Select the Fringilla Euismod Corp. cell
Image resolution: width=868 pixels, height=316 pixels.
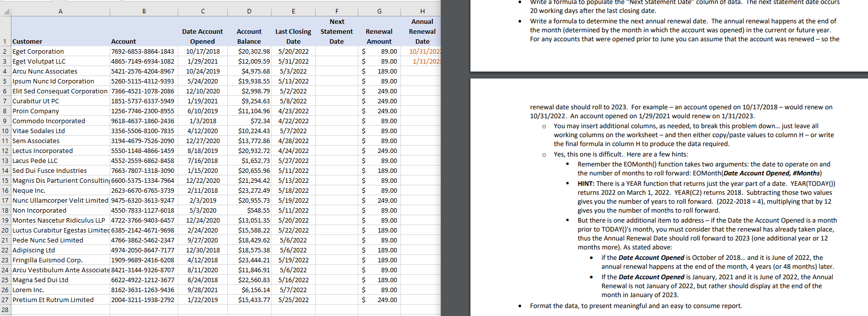point(61,260)
